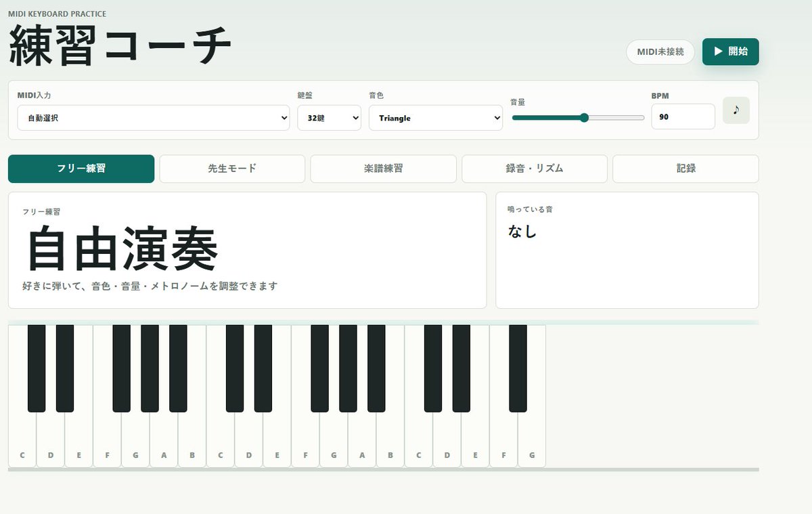Play the lowest-octave A white key
Image resolution: width=812 pixels, height=514 pixels.
pos(164,440)
